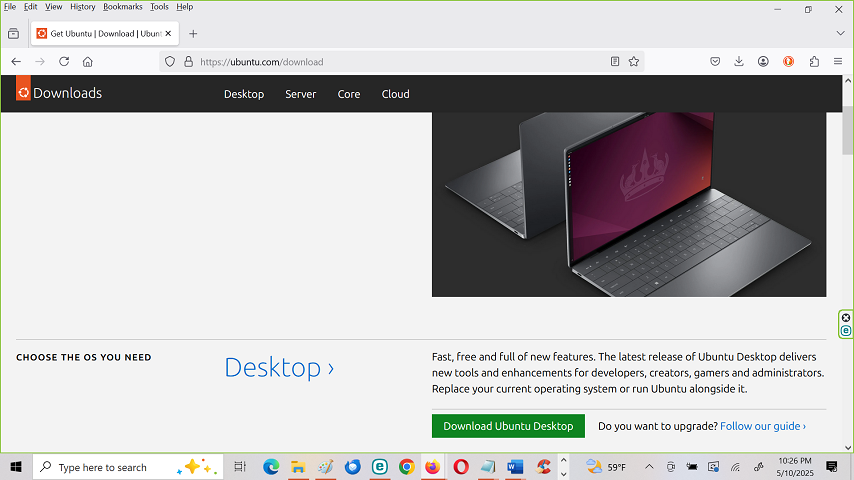The width and height of the screenshot is (854, 480).
Task: Open the History menu
Action: tap(83, 7)
